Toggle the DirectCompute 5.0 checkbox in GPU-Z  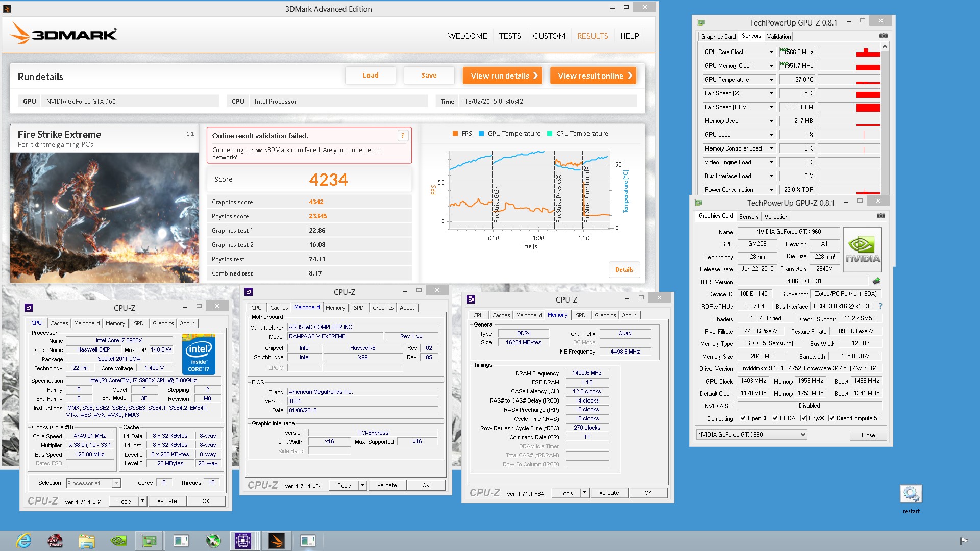[831, 418]
